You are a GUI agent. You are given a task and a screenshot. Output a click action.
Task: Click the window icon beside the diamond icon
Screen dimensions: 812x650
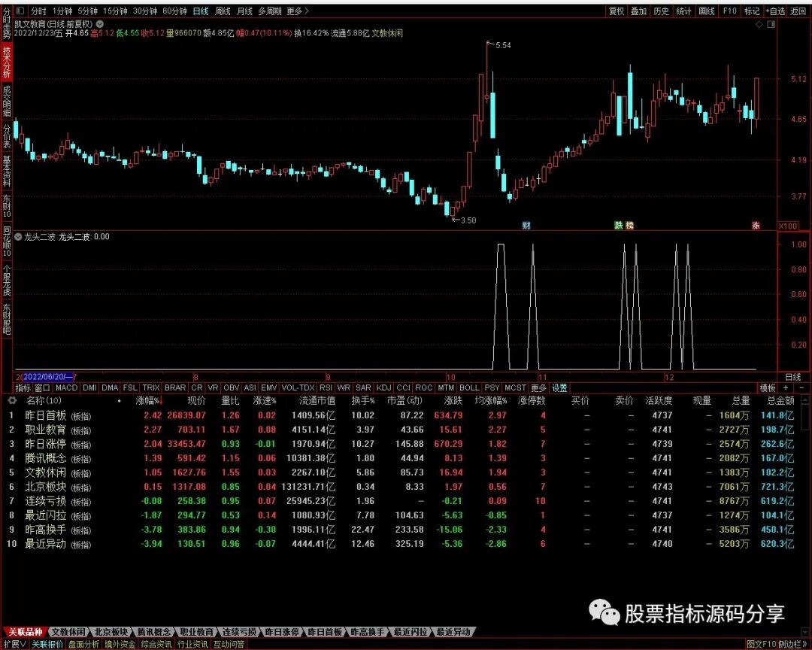coord(771,24)
